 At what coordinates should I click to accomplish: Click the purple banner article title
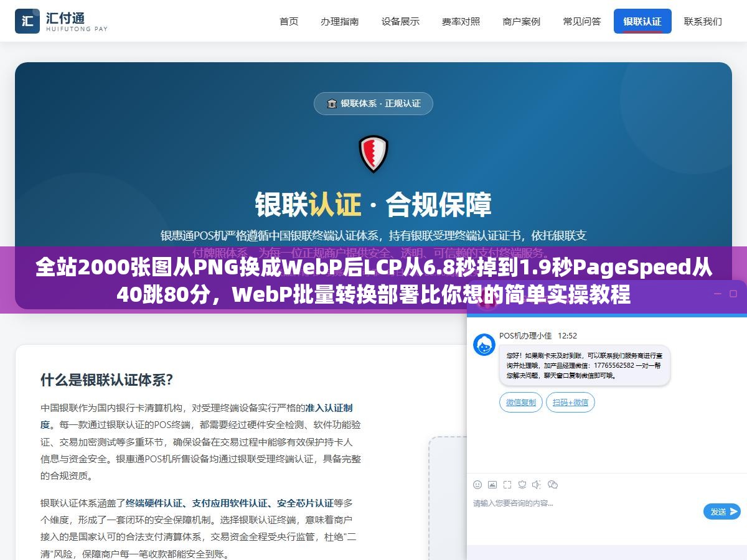[374, 280]
